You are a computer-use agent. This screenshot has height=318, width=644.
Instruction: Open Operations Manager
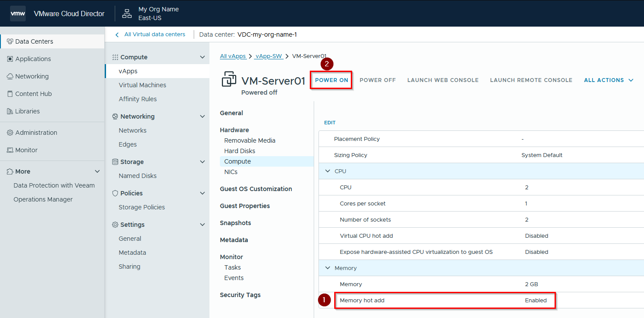tap(43, 199)
